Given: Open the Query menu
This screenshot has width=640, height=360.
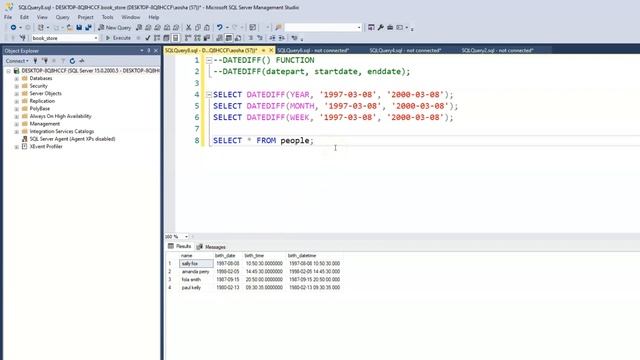Looking at the screenshot, I should 62,17.
